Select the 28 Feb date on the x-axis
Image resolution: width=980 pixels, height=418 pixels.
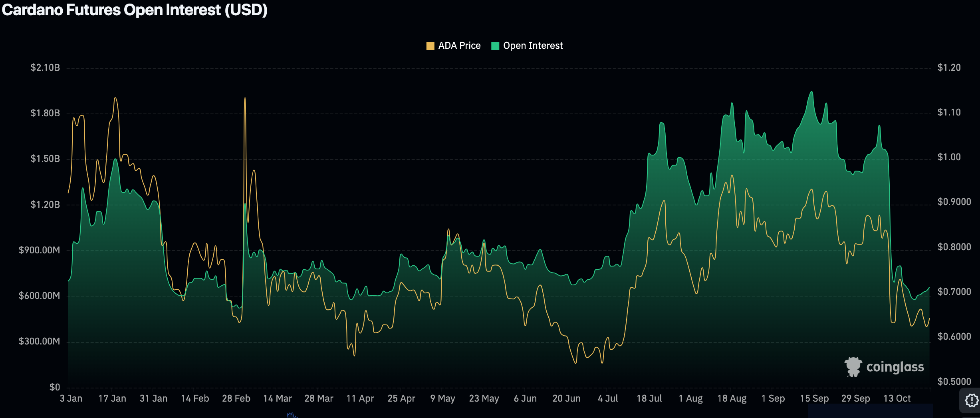click(x=236, y=398)
